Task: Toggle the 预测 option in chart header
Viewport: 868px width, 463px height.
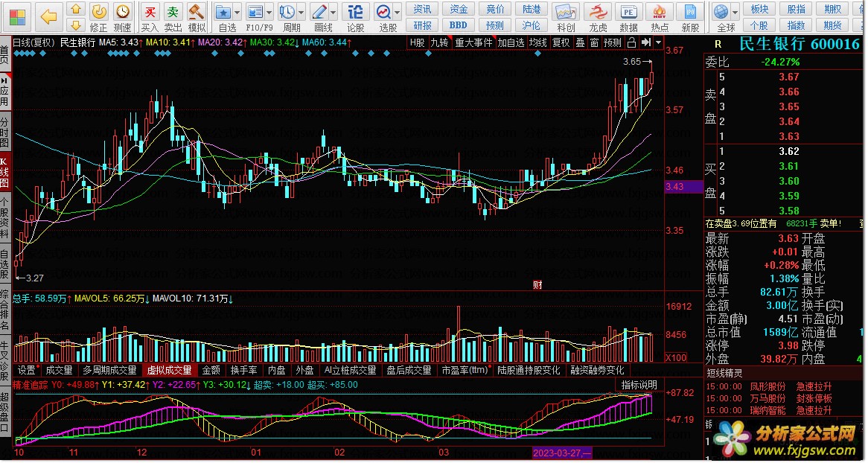Action: [x=612, y=42]
